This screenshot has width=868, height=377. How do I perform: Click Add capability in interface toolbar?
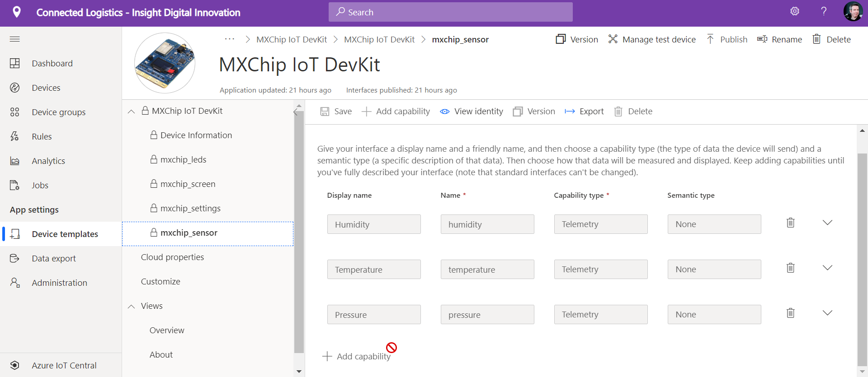click(396, 112)
